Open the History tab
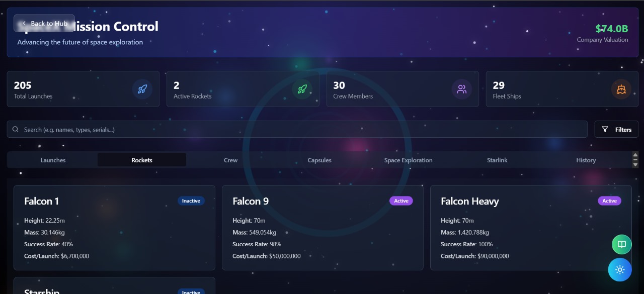This screenshot has height=294, width=644. pos(586,160)
